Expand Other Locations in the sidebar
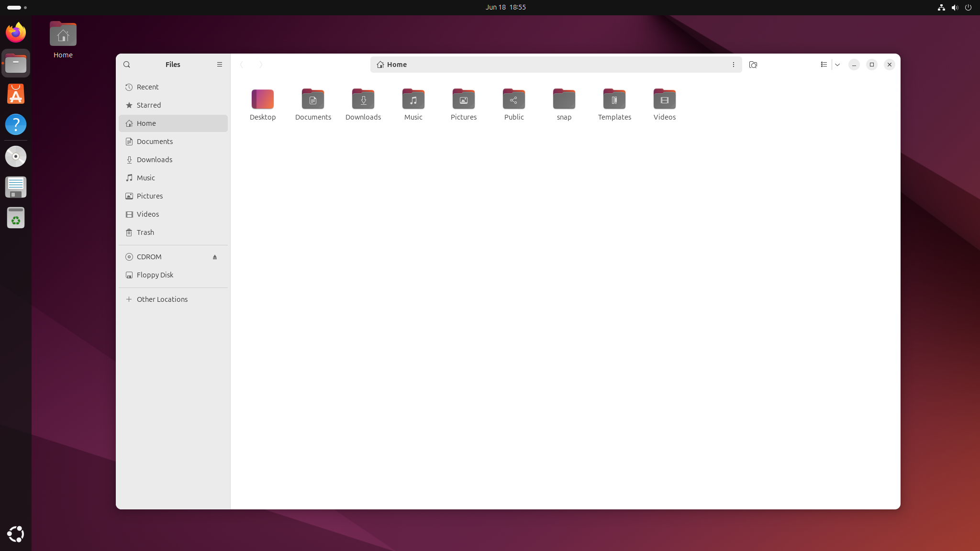 (x=162, y=299)
